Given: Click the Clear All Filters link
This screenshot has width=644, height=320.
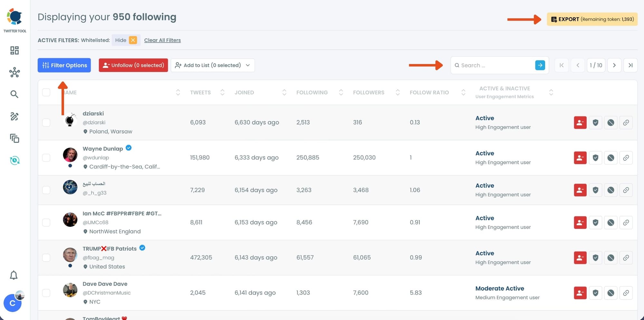Looking at the screenshot, I should click(x=162, y=40).
